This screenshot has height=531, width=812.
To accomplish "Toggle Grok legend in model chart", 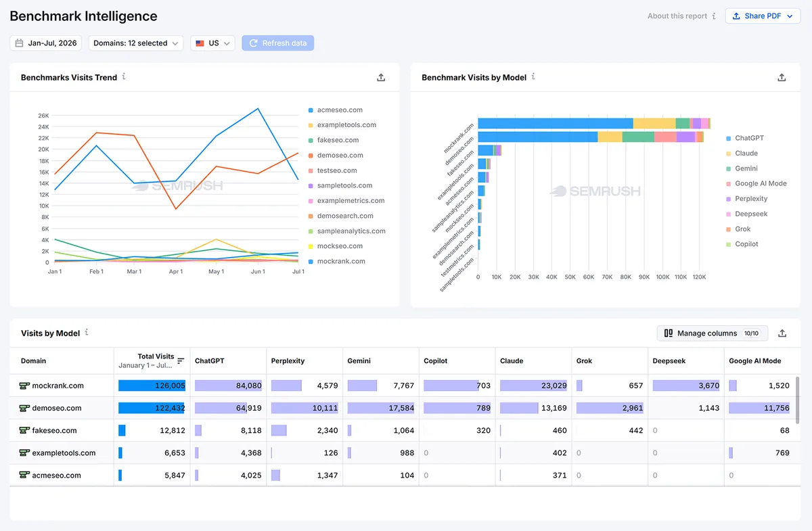I will 738,229.
